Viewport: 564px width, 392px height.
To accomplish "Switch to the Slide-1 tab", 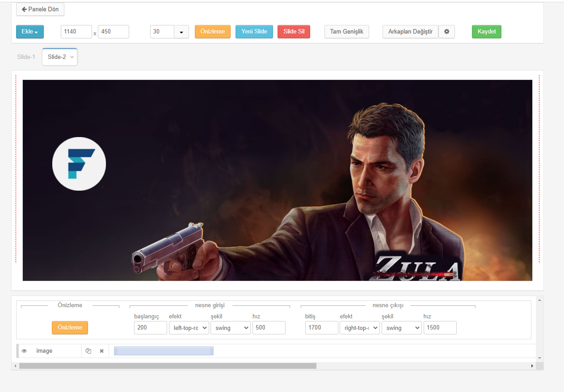I will (26, 57).
